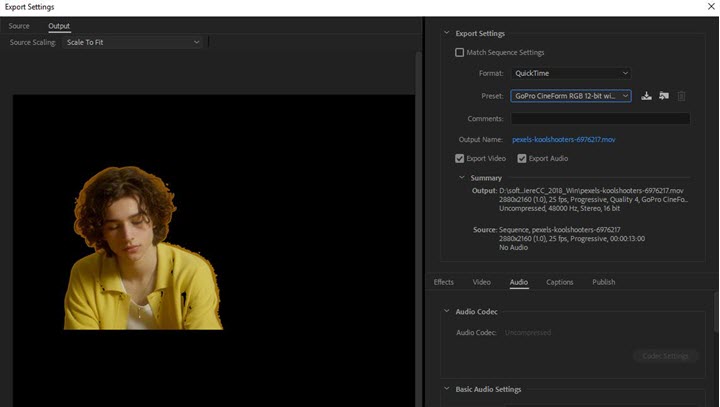Uncheck the Export Video checkbox
Screen dimensions: 720x407
click(460, 159)
